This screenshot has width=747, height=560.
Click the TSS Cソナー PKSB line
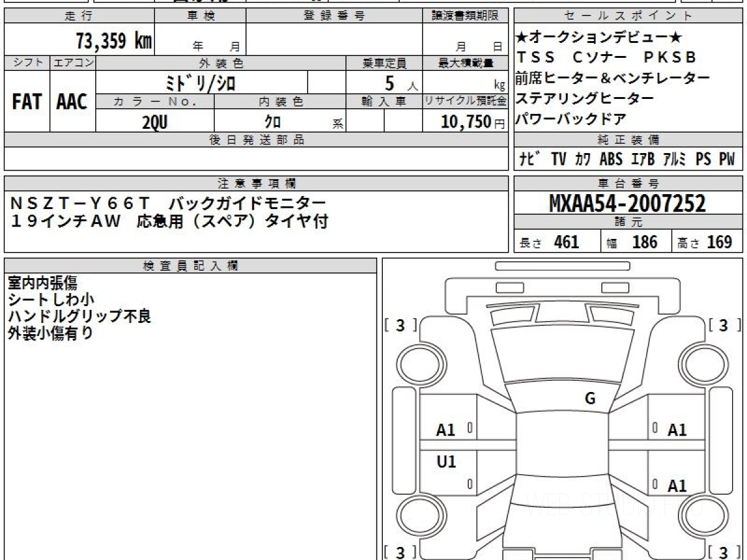pyautogui.click(x=606, y=57)
